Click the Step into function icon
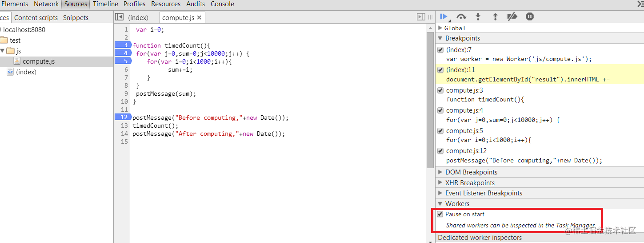The height and width of the screenshot is (243, 644). [x=478, y=16]
